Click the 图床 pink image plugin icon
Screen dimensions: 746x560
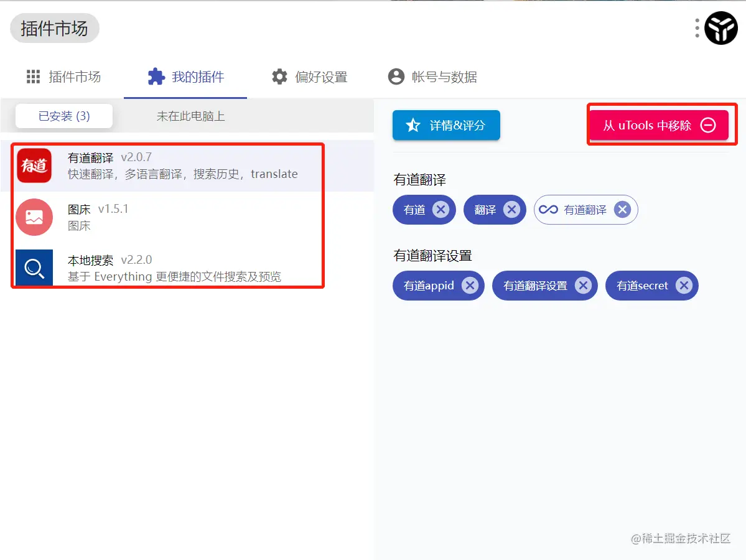[x=34, y=217]
